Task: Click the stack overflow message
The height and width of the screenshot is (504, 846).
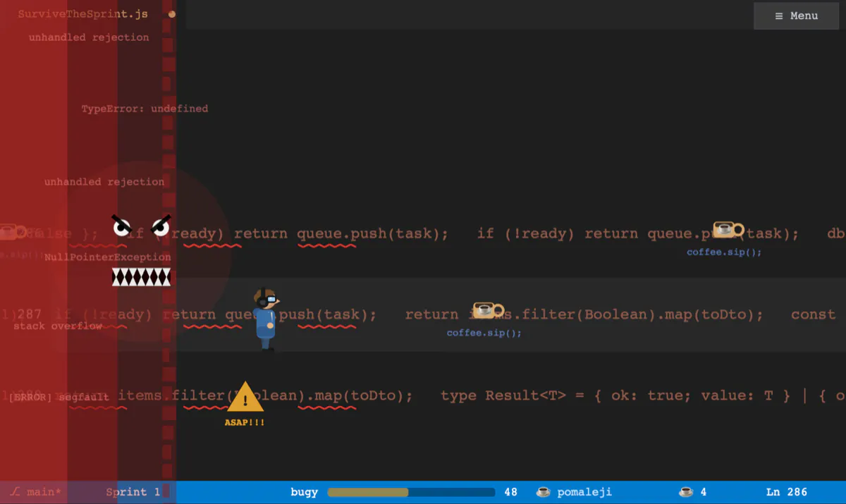Action: click(x=58, y=326)
